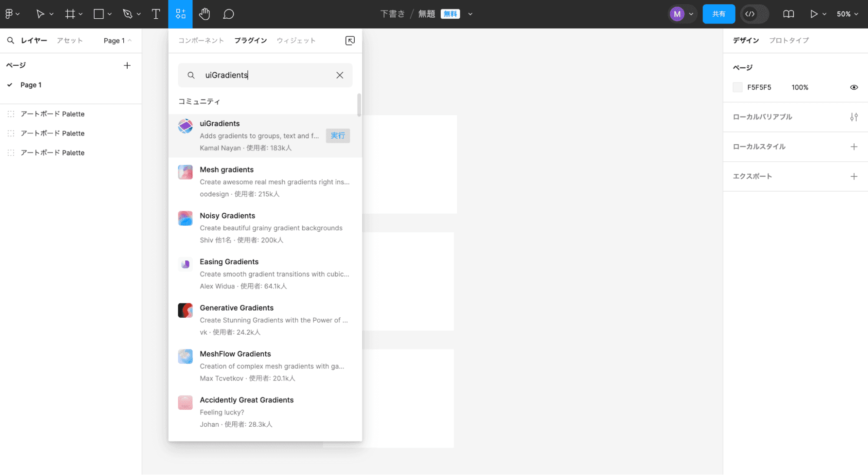
Task: Click the 共有 share button
Action: click(718, 14)
